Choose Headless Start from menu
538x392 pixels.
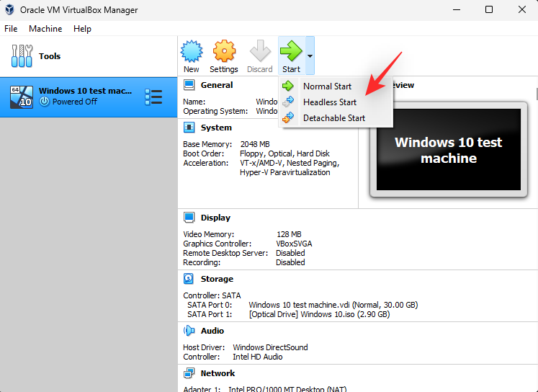336,102
